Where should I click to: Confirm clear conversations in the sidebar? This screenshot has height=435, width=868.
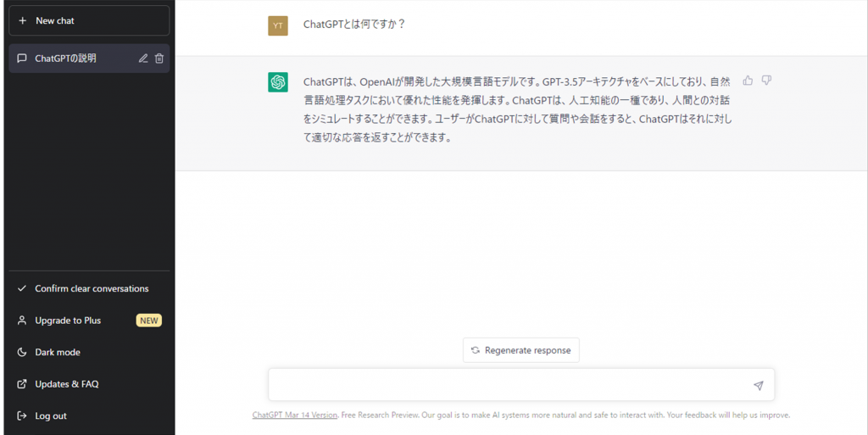click(92, 288)
